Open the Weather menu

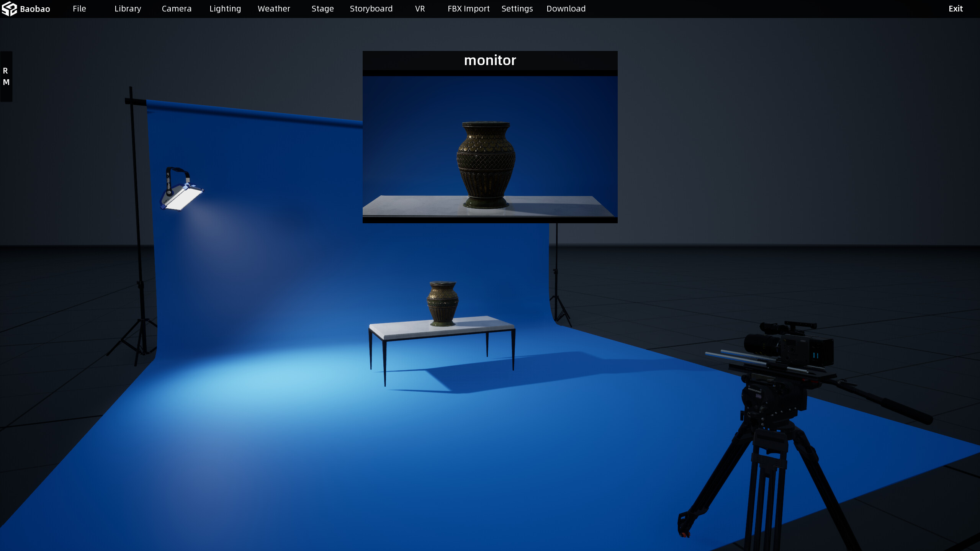[273, 8]
